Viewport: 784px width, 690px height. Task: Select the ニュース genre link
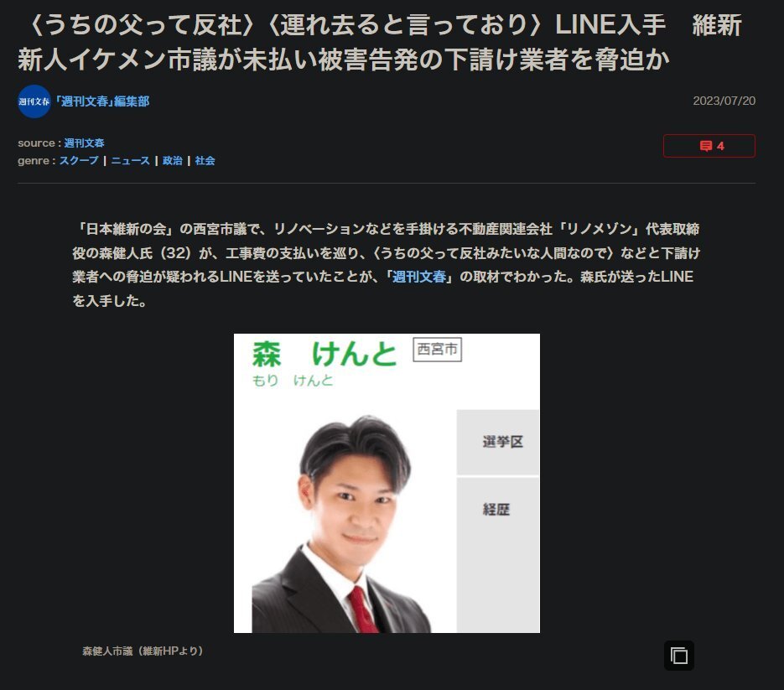130,160
